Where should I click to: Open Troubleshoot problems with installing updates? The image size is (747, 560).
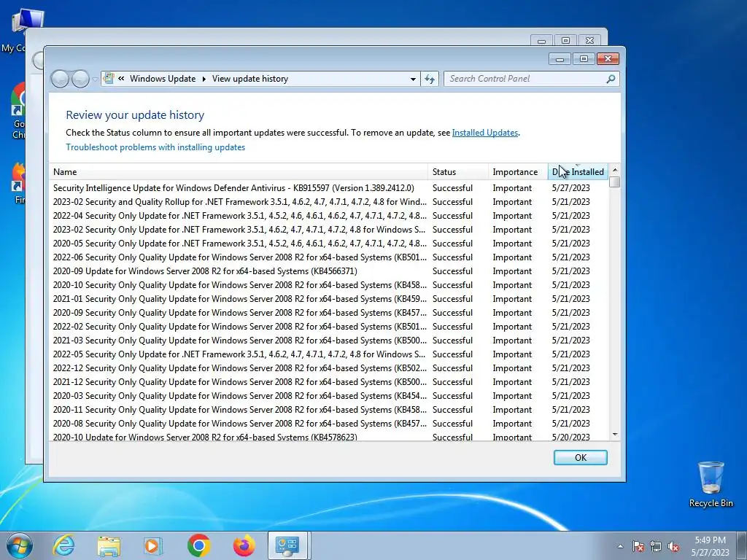click(155, 147)
